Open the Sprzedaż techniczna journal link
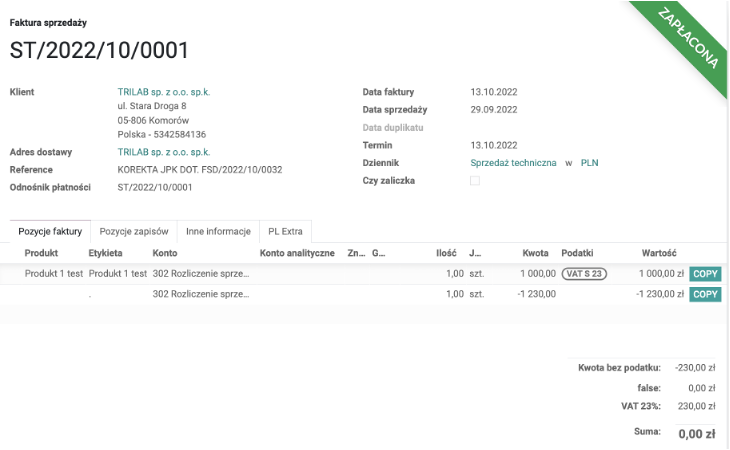The height and width of the screenshot is (450, 730). pos(513,162)
